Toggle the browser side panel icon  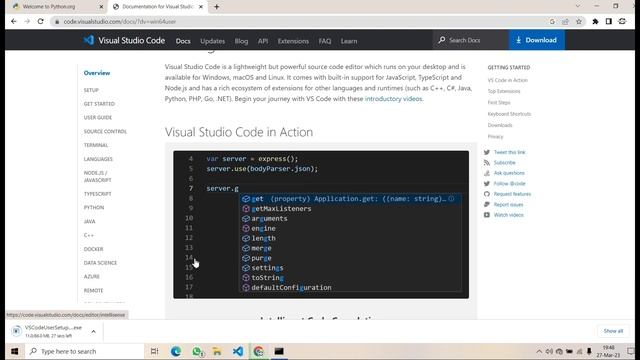coord(609,22)
